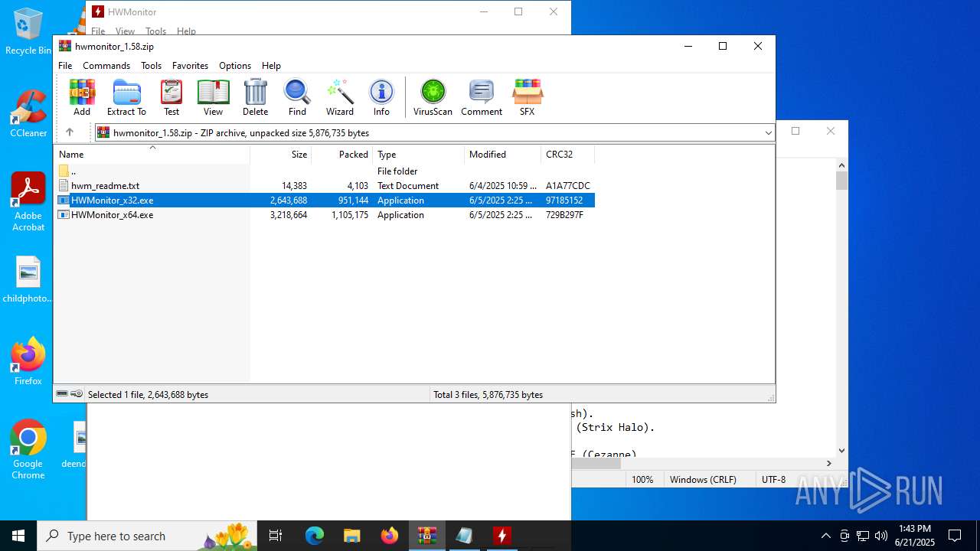Screen dimensions: 980x551
Task: Open the Windows Start menu
Action: pyautogui.click(x=18, y=536)
